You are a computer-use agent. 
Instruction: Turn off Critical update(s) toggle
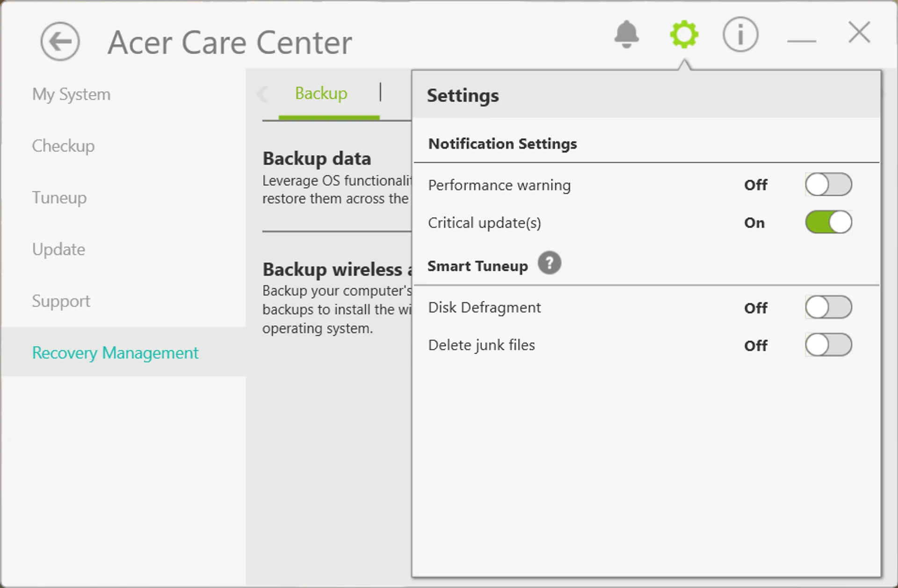tap(828, 222)
